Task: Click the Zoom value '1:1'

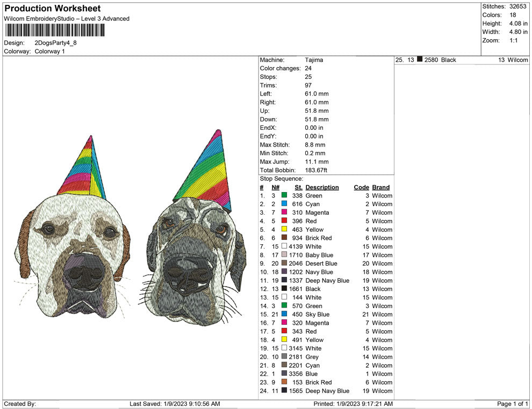Action: 513,40
